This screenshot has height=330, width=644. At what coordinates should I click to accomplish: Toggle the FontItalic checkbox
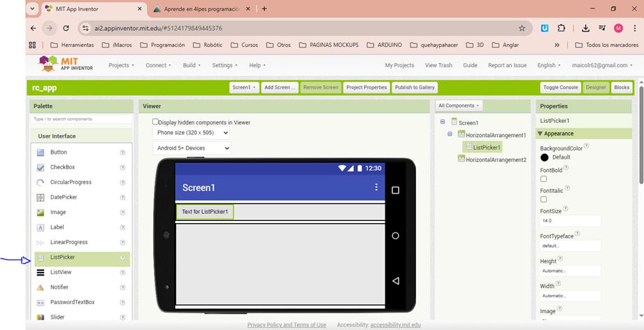[x=544, y=200]
